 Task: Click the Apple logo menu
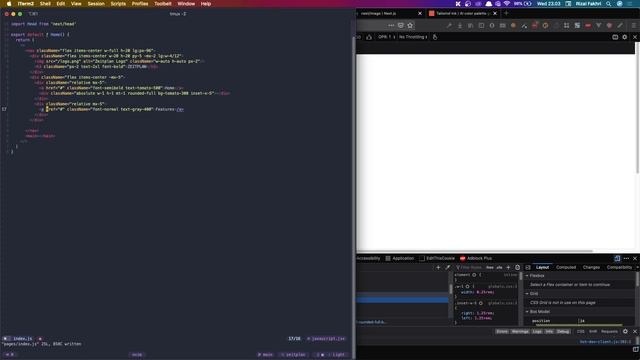9,4
